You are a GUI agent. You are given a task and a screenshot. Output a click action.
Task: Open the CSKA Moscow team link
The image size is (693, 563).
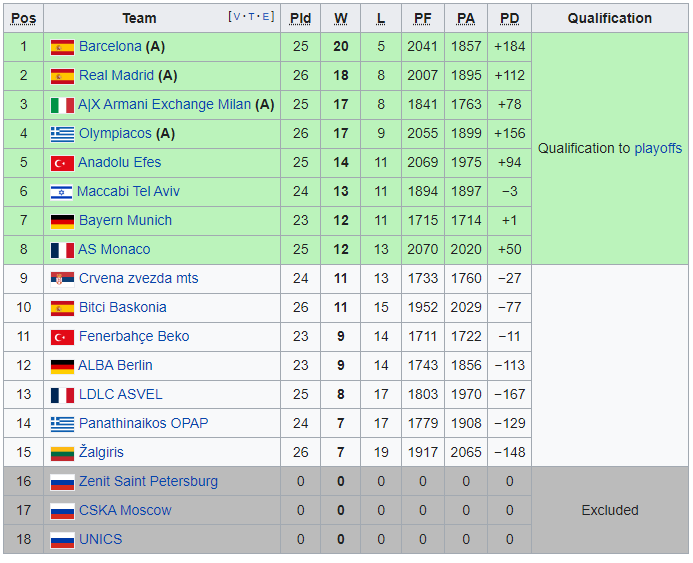pos(125,511)
